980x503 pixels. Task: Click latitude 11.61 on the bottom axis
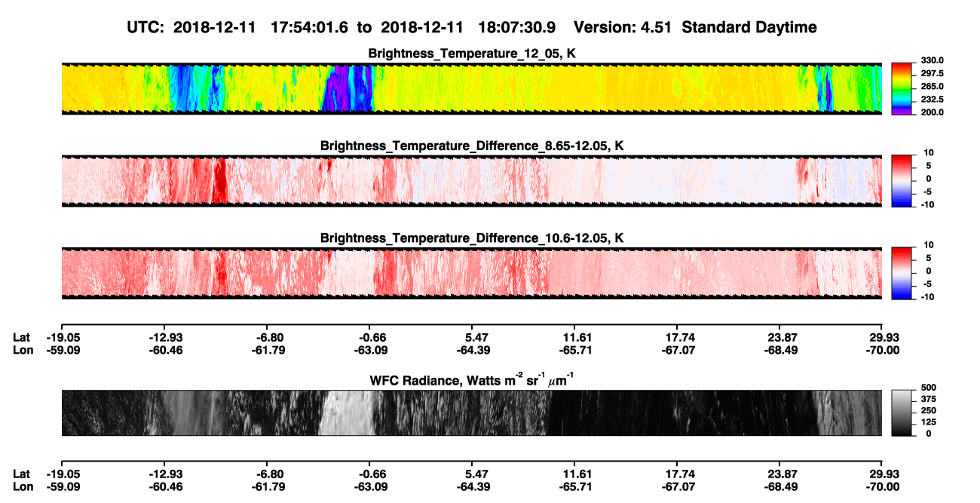coord(576,474)
